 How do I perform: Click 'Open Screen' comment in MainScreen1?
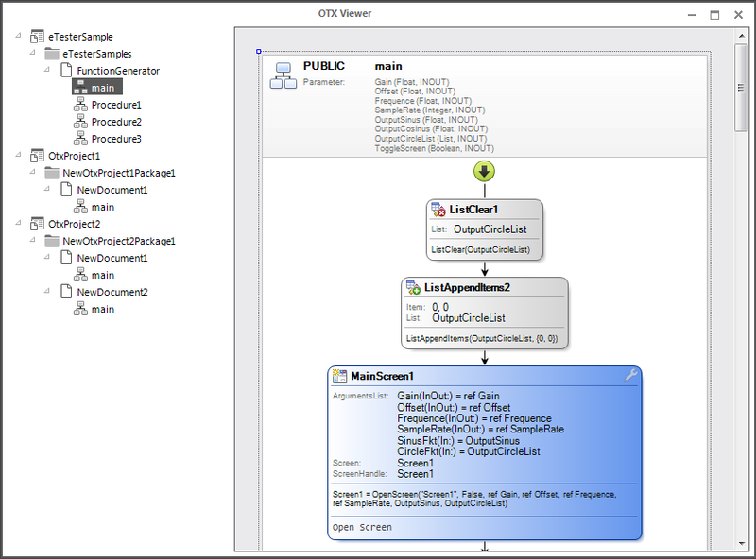point(362,527)
